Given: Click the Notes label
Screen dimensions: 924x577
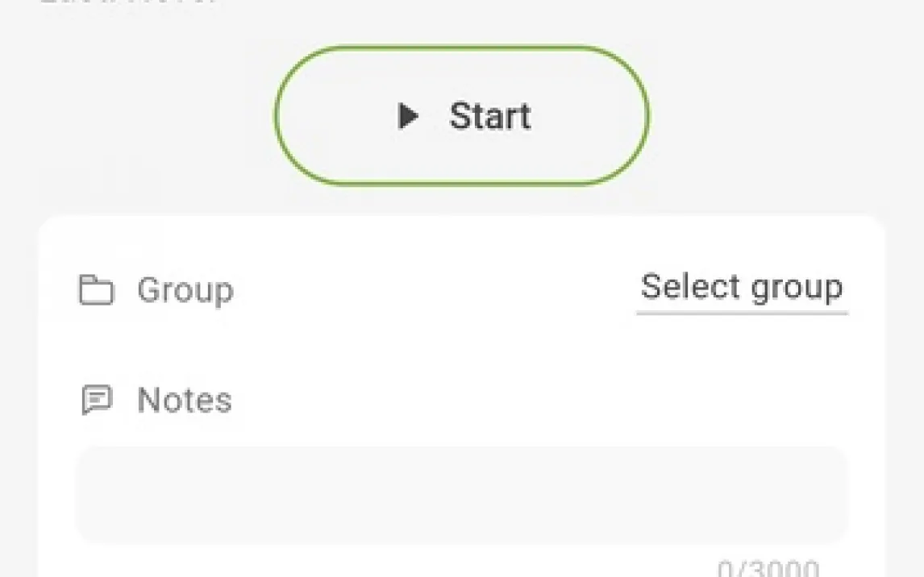Looking at the screenshot, I should coord(185,401).
